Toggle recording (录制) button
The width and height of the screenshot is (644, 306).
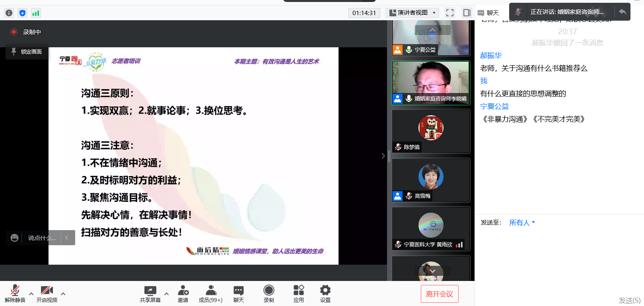click(269, 294)
